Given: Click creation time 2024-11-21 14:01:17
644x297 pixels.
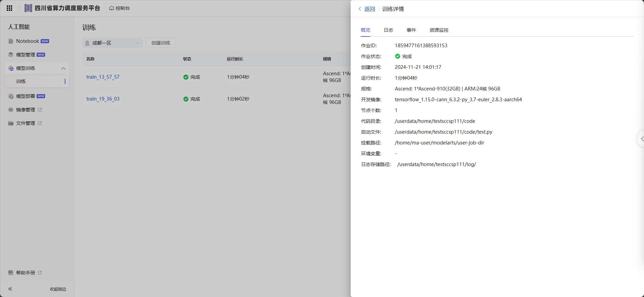Looking at the screenshot, I should tap(418, 67).
